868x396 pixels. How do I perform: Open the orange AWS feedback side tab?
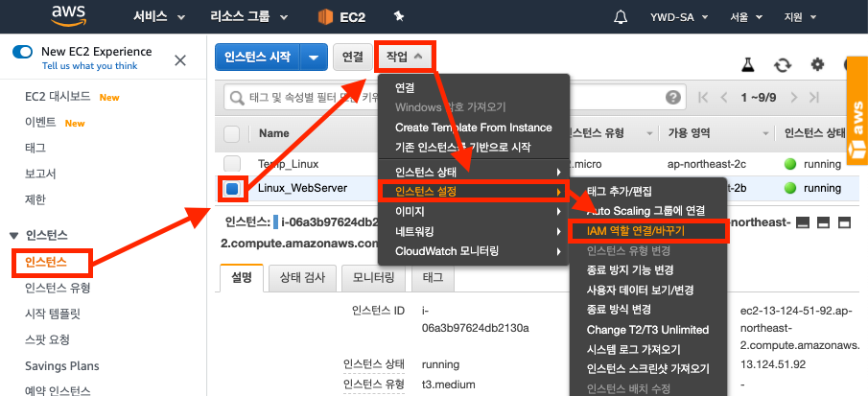click(856, 110)
